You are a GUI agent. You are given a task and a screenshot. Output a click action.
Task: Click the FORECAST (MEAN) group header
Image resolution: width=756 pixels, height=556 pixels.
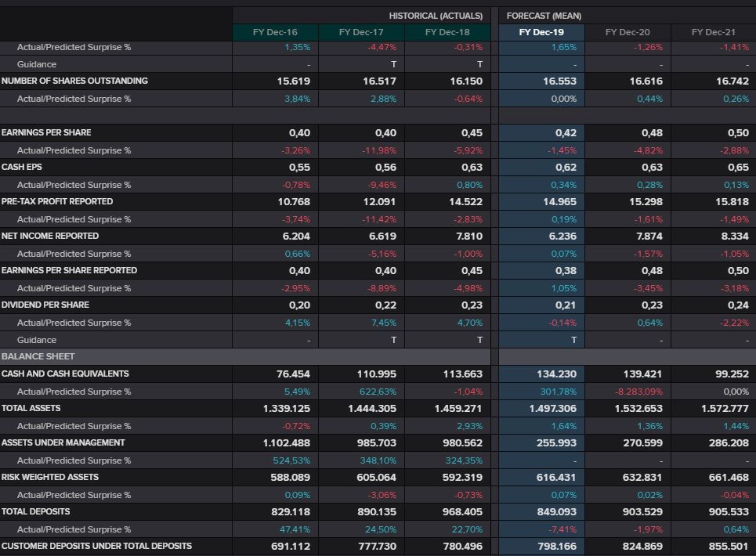click(544, 16)
